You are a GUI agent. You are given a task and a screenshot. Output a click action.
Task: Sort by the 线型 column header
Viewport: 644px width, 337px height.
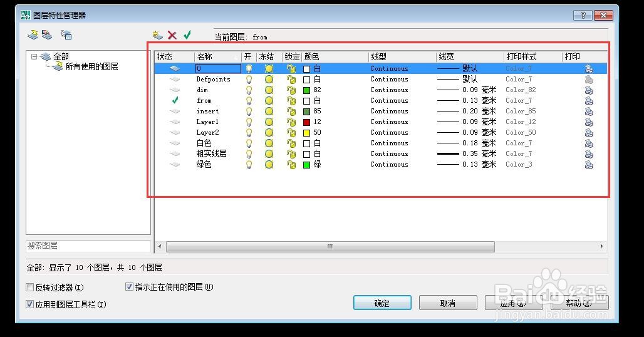(402, 56)
